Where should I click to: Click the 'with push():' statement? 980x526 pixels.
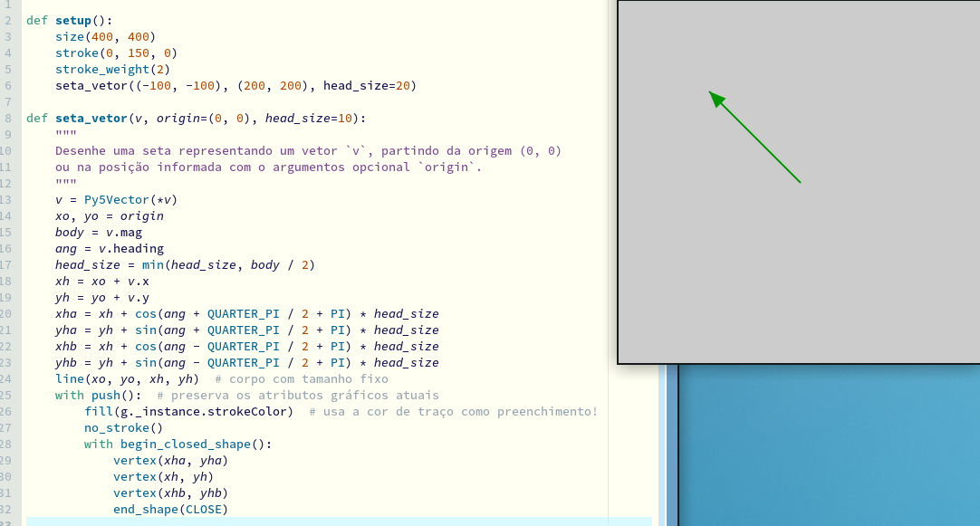(x=98, y=395)
